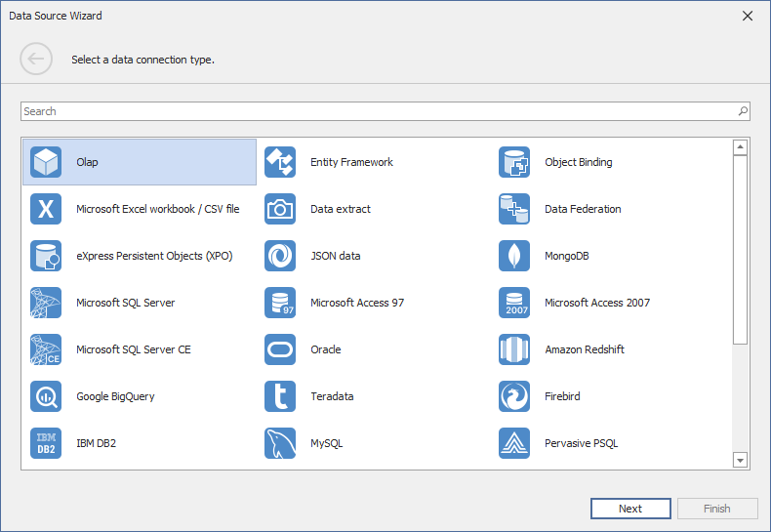Select Data extract text
The width and height of the screenshot is (771, 532).
[341, 209]
